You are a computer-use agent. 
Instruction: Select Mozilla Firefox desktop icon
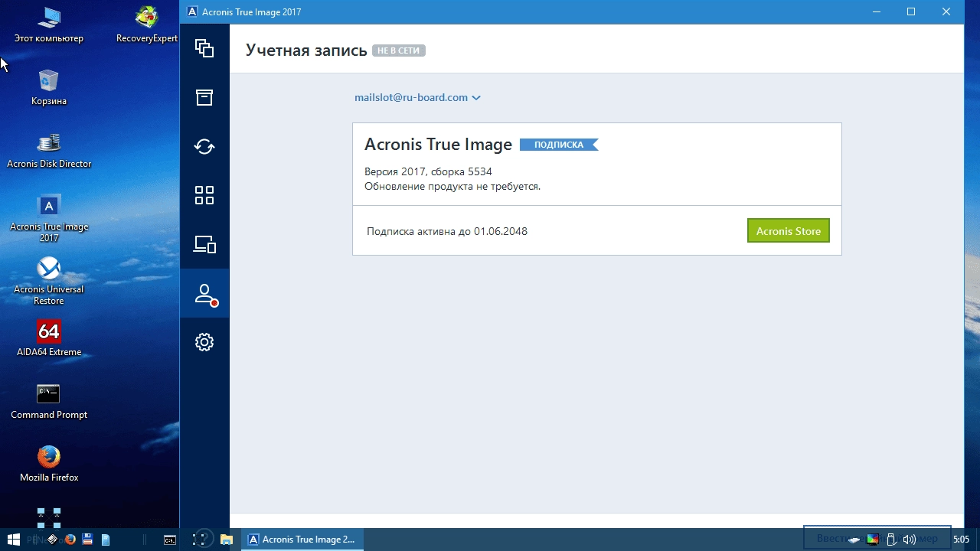point(49,465)
